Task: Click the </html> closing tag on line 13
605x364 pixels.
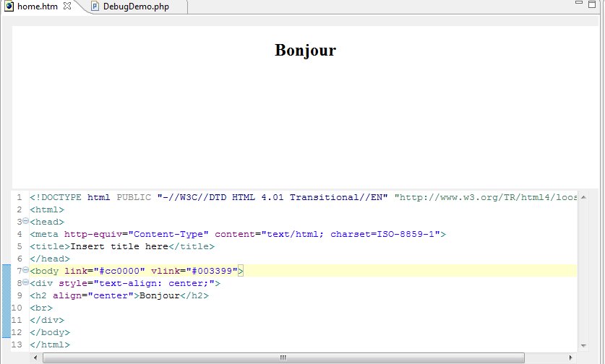Action: coord(50,345)
